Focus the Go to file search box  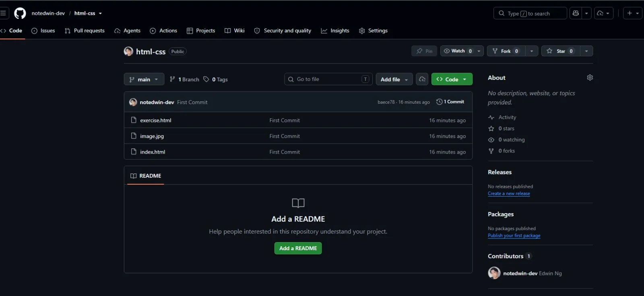tap(328, 79)
